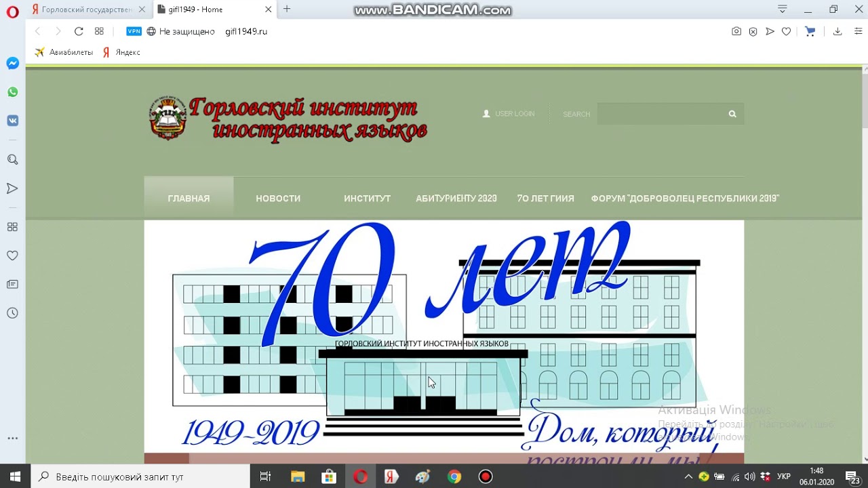The image size is (868, 488).
Task: Show hidden system tray icons
Action: click(x=688, y=476)
